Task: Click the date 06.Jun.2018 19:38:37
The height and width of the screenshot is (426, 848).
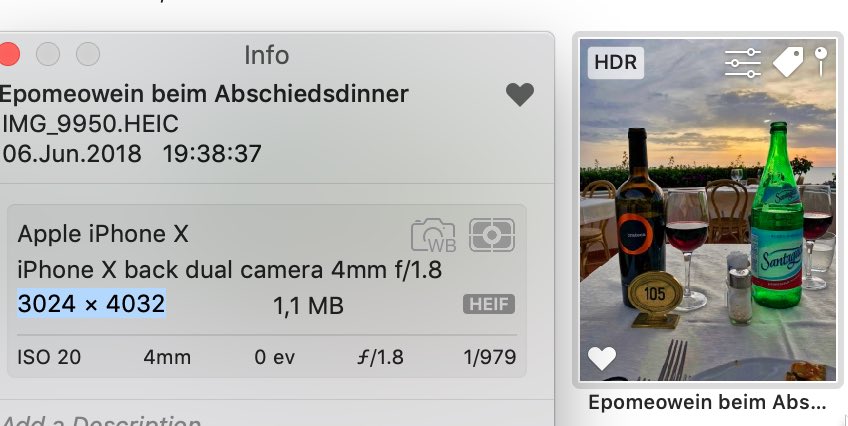Action: tap(132, 154)
